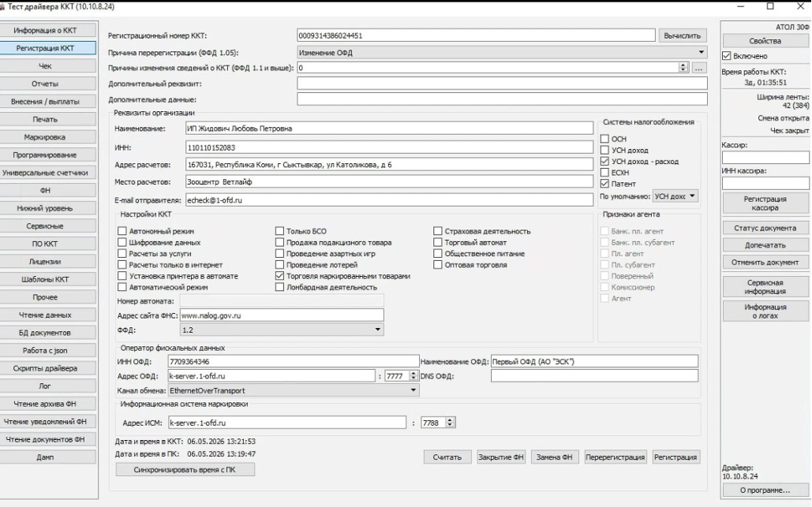Enable Шифрование данных
Image resolution: width=812 pixels, height=507 pixels.
(122, 242)
